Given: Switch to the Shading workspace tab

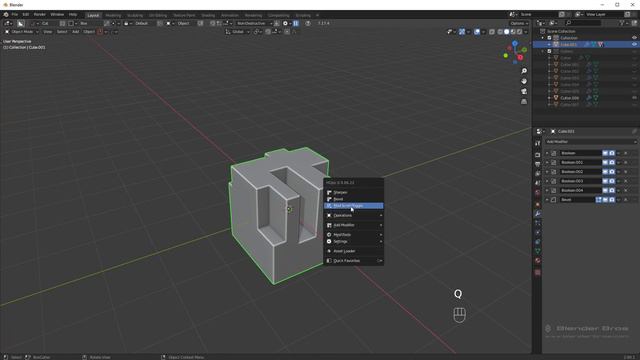Looking at the screenshot, I should tap(208, 15).
